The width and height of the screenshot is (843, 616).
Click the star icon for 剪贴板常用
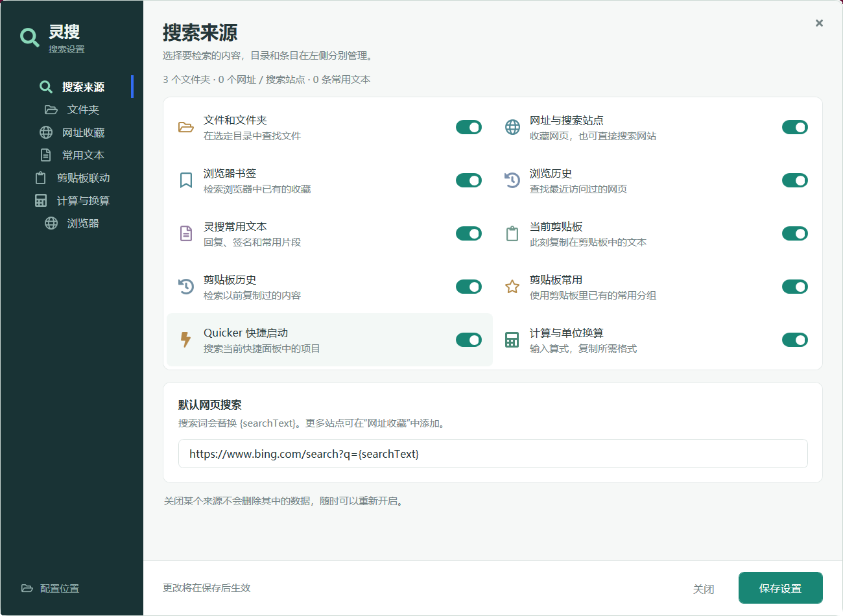pos(512,287)
